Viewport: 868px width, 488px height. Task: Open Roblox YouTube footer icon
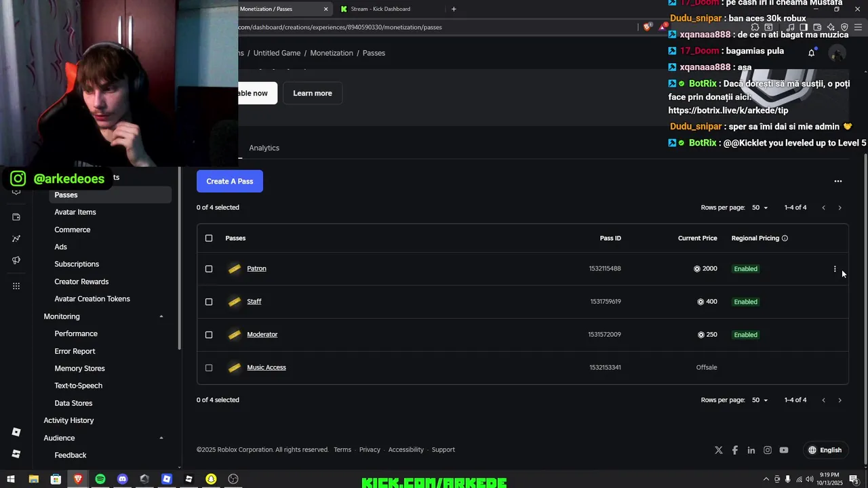tap(784, 450)
